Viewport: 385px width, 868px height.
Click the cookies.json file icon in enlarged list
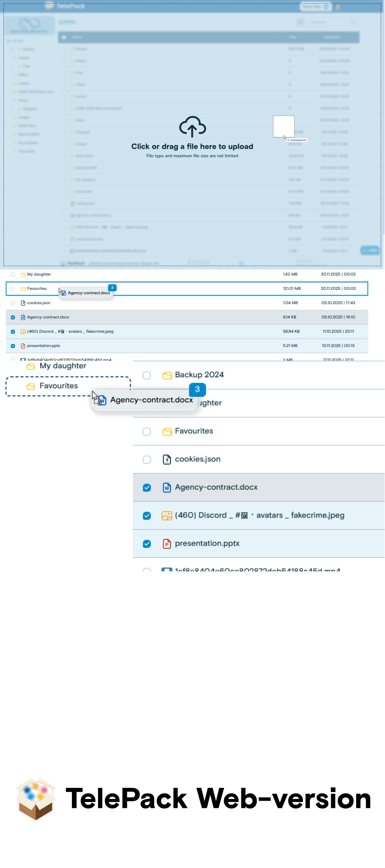167,459
